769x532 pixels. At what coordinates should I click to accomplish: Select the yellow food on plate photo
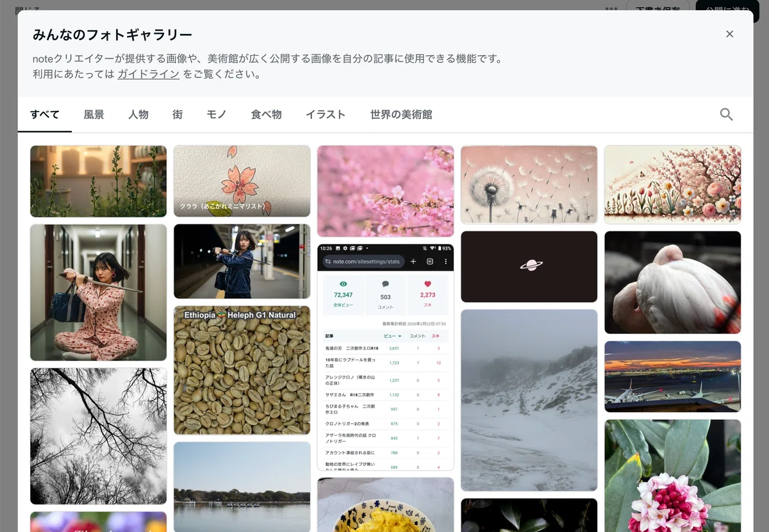[x=385, y=505]
